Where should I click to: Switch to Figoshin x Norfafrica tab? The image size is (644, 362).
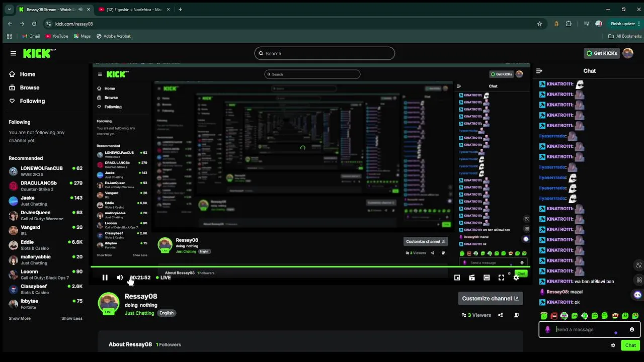coord(134,9)
